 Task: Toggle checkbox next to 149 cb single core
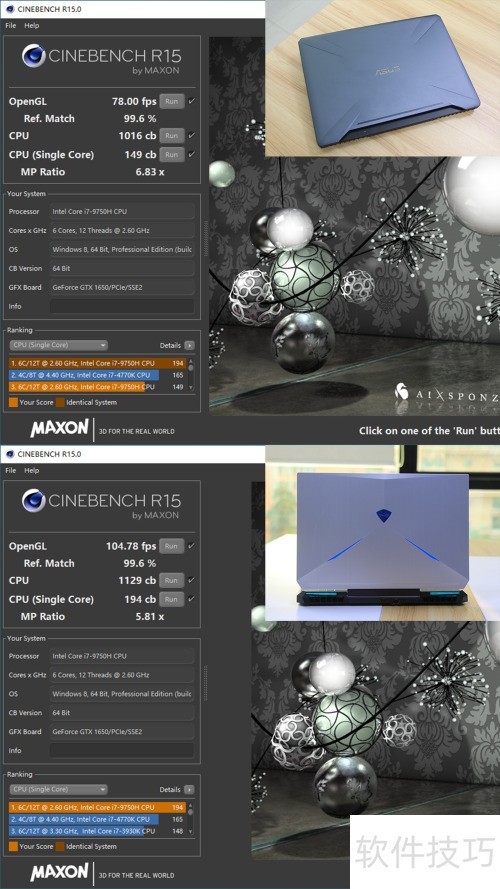coord(192,154)
